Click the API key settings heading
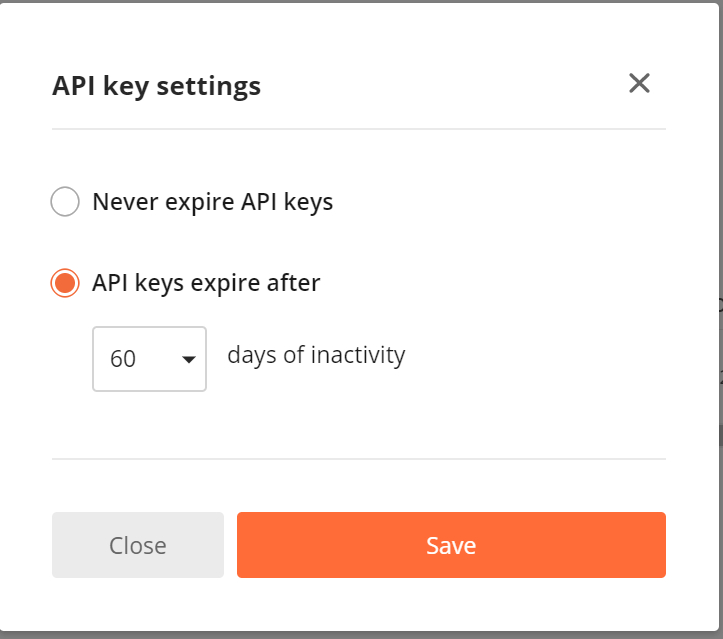Viewport: 723px width, 639px height. pos(156,86)
